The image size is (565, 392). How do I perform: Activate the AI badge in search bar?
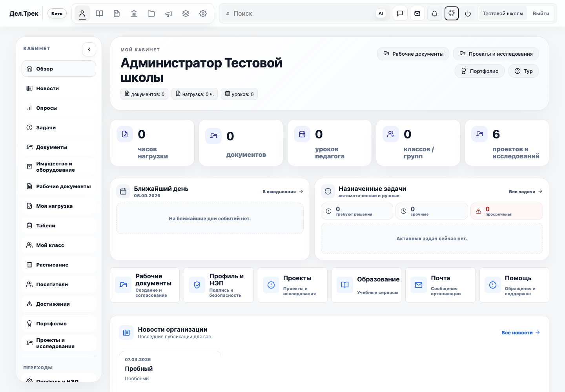pyautogui.click(x=381, y=13)
